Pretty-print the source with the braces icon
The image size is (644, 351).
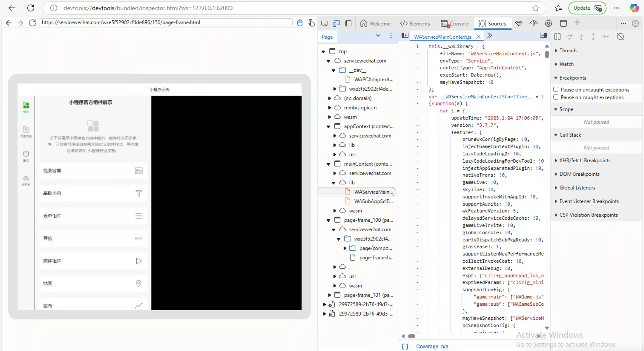click(x=405, y=347)
